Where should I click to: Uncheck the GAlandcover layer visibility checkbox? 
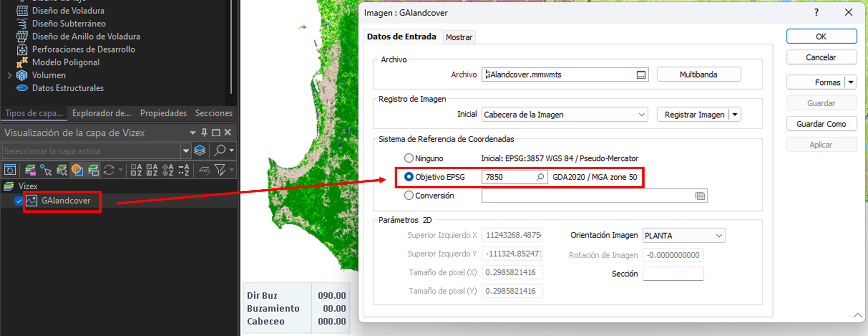pos(18,201)
